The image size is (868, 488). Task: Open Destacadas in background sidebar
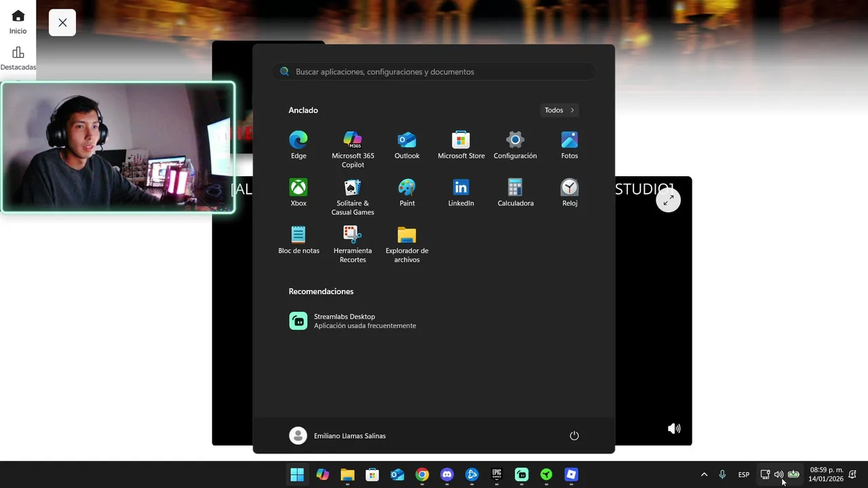[x=18, y=58]
